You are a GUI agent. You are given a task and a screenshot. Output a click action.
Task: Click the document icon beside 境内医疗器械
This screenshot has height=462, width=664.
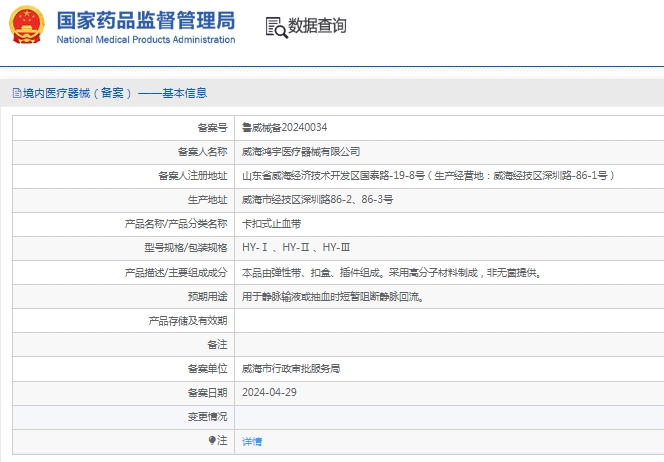click(17, 93)
